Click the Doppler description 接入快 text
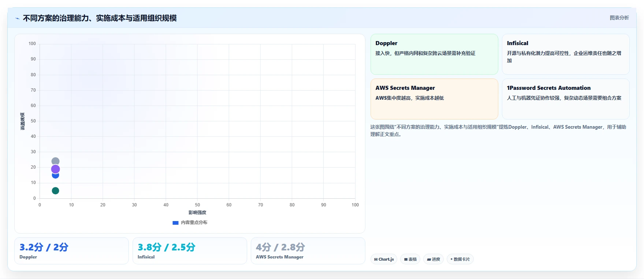The width and height of the screenshot is (644, 279). 425,54
